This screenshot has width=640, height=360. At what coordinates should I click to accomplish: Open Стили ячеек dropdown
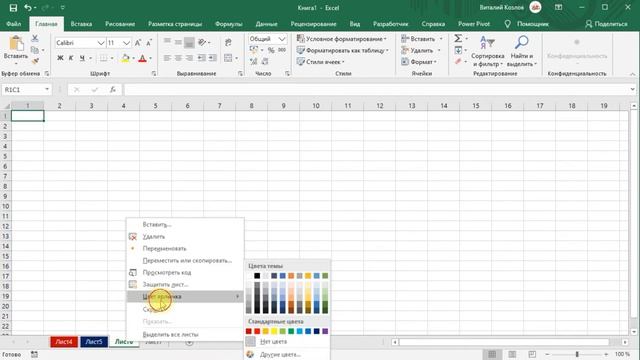(321, 62)
